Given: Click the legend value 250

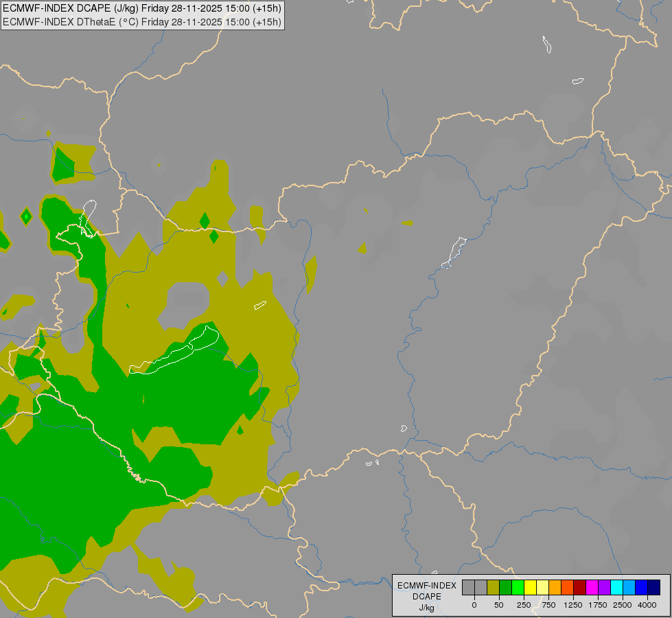Looking at the screenshot, I should pos(524,605).
